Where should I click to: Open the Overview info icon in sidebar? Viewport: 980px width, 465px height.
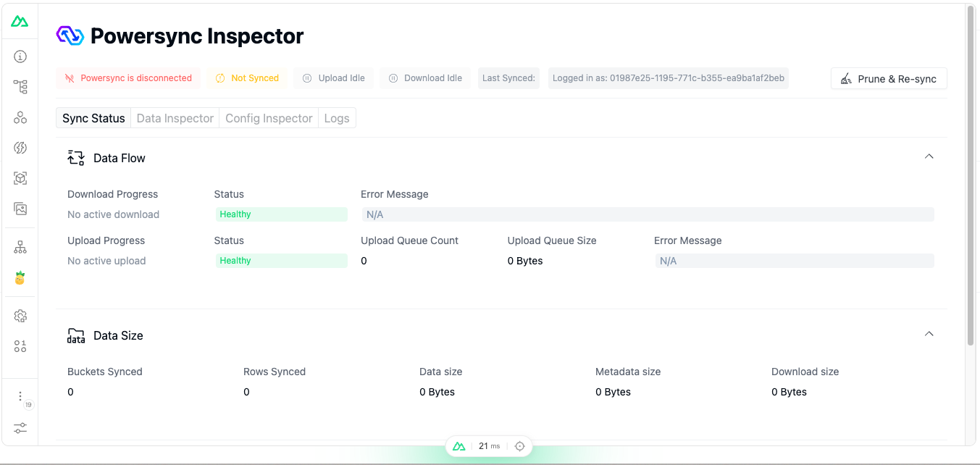20,56
